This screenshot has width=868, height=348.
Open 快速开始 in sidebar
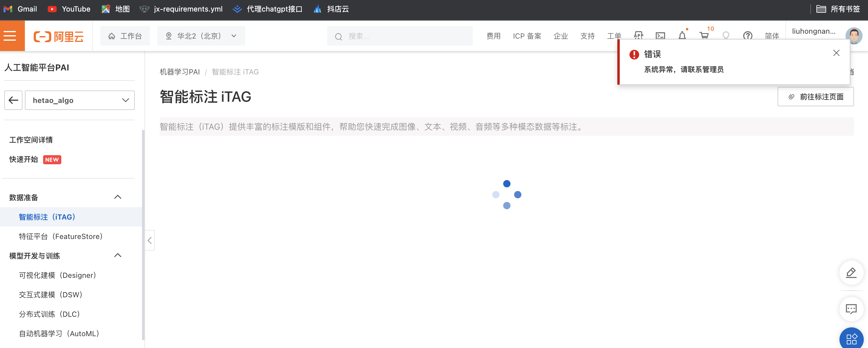point(24,159)
